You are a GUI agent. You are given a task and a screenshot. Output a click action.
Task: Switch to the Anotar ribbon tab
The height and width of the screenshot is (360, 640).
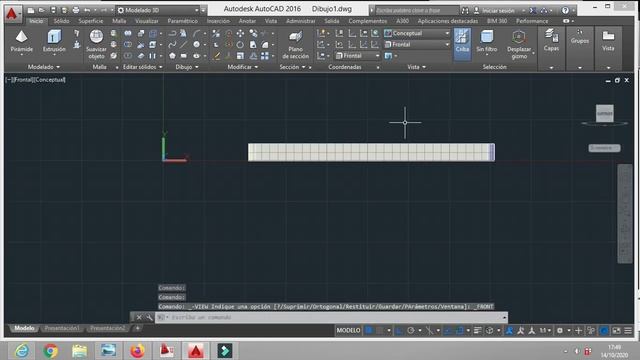coord(247,21)
